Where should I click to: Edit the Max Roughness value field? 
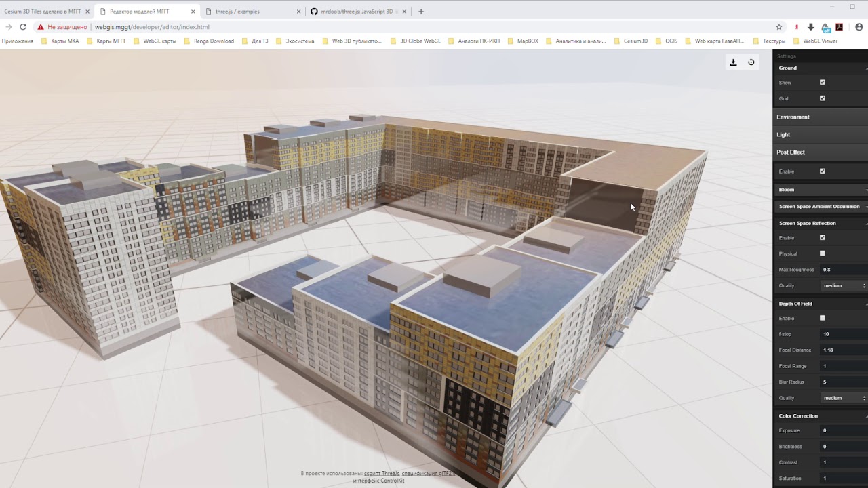coord(844,270)
